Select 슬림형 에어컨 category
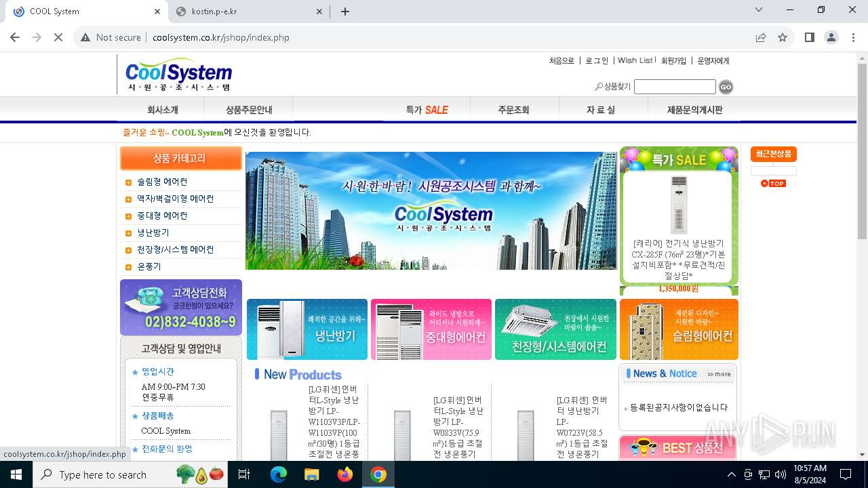This screenshot has height=488, width=868. 162,182
